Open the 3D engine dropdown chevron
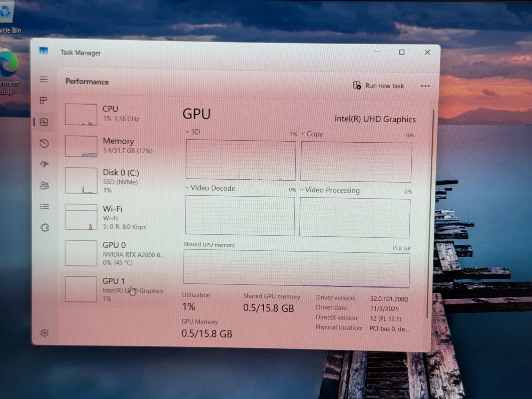This screenshot has height=399, width=532. click(188, 132)
